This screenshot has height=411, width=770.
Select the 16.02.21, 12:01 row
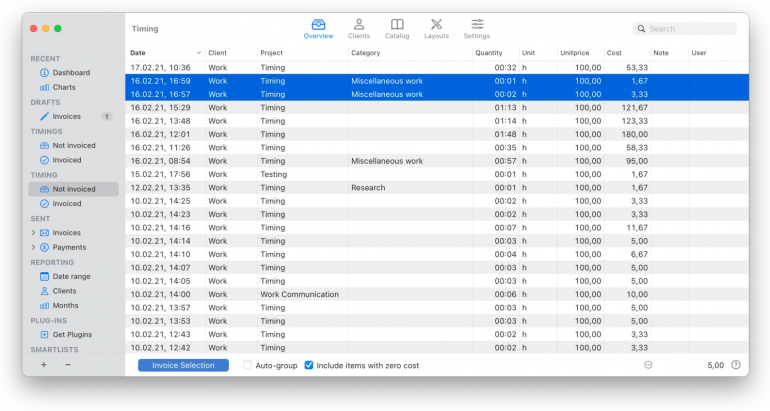pos(437,134)
